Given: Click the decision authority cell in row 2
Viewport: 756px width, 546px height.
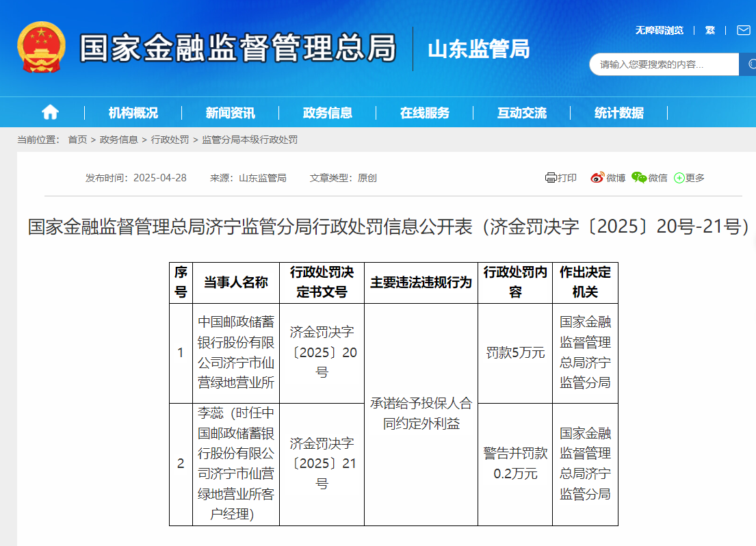Looking at the screenshot, I should [586, 463].
